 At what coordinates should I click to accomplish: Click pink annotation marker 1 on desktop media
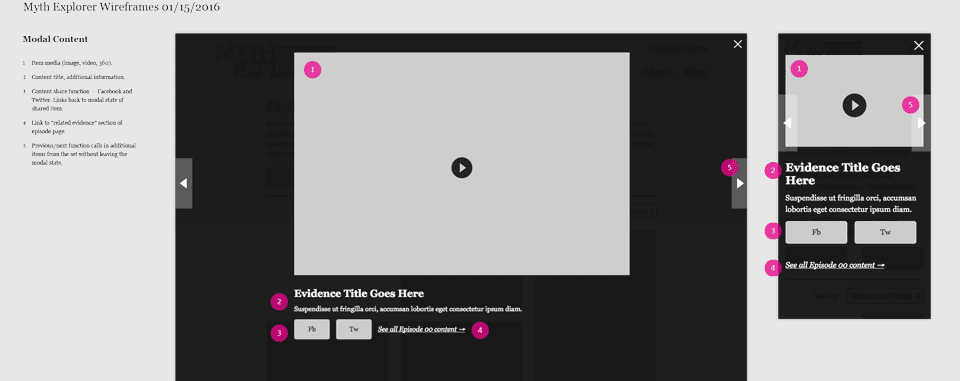312,70
